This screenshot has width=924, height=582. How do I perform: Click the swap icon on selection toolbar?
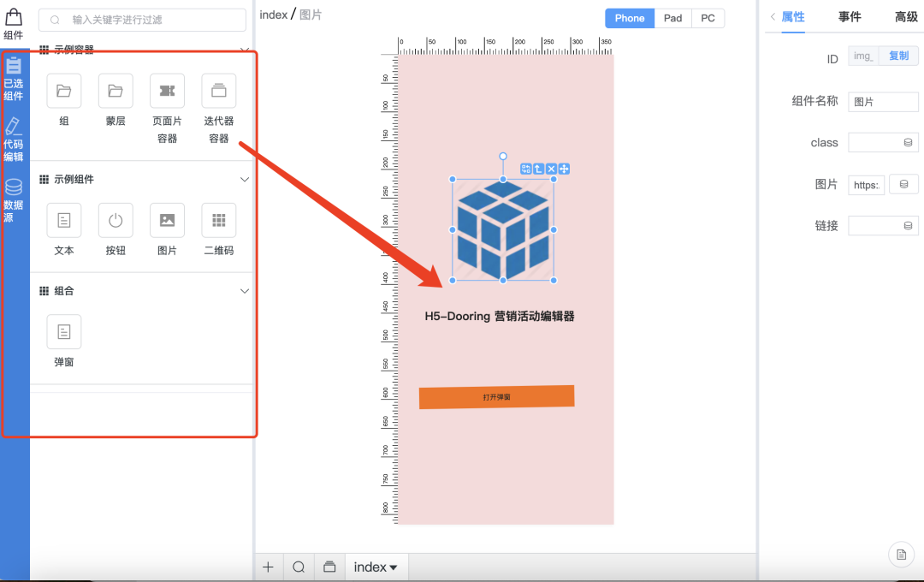[525, 169]
